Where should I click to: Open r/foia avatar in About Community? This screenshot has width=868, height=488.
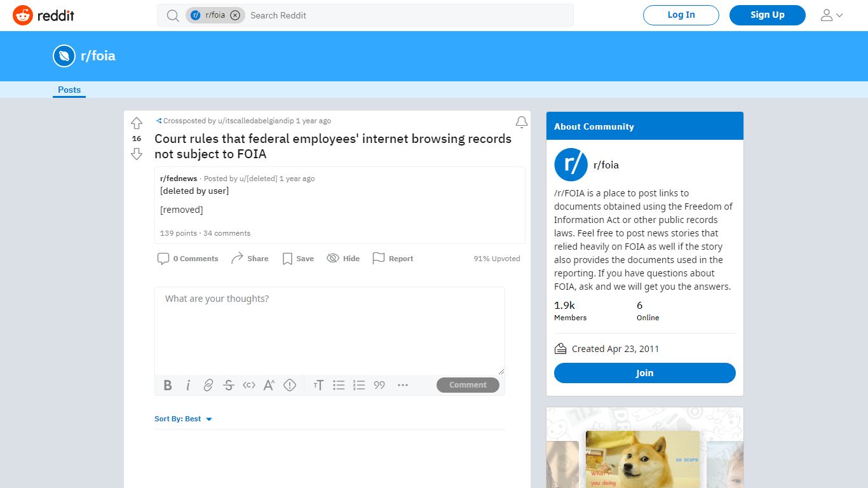(571, 165)
